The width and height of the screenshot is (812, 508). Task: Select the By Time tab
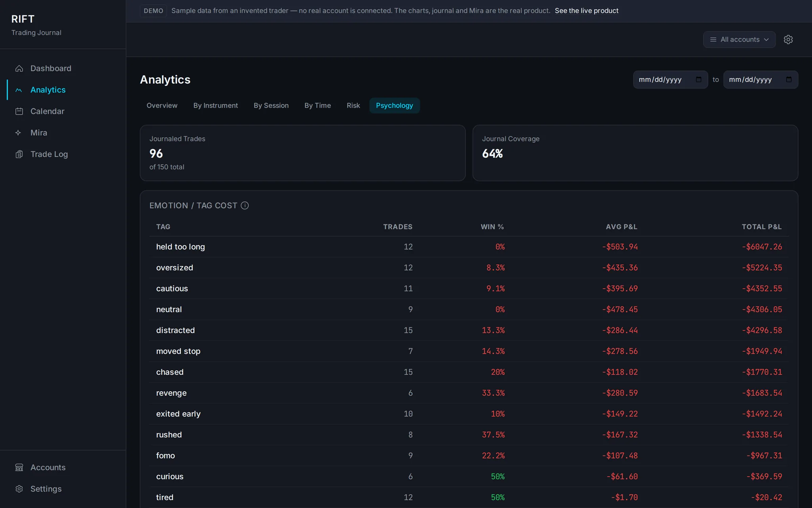click(318, 106)
